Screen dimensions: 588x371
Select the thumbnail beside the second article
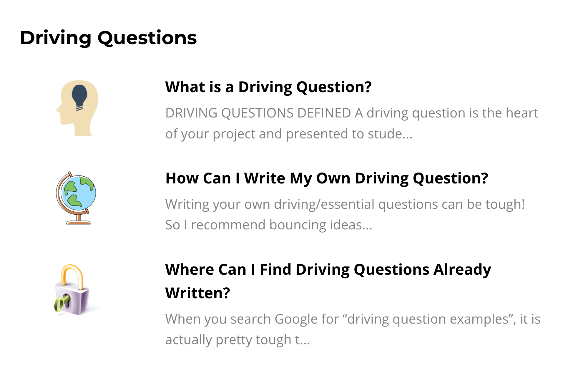(76, 198)
